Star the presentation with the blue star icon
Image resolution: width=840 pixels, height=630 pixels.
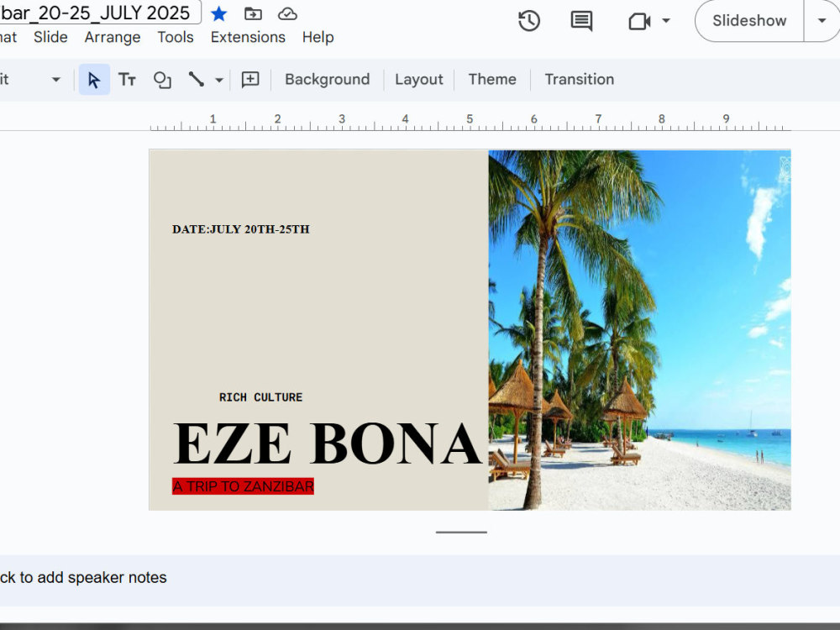tap(218, 14)
